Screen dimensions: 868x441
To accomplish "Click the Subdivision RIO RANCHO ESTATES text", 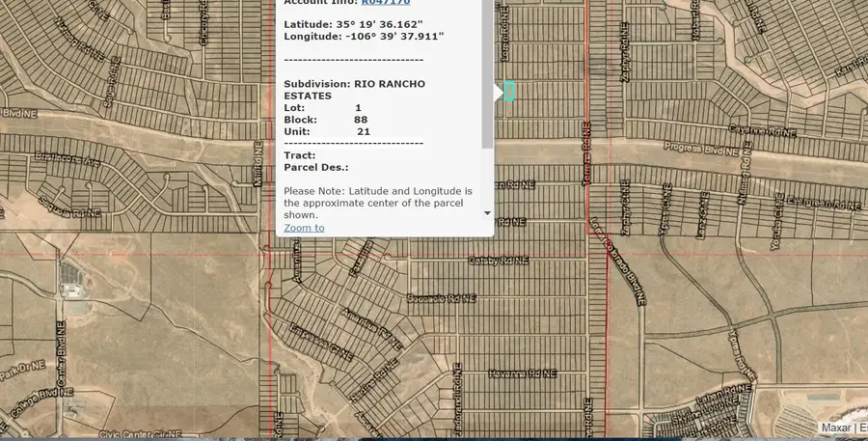I will click(x=354, y=90).
